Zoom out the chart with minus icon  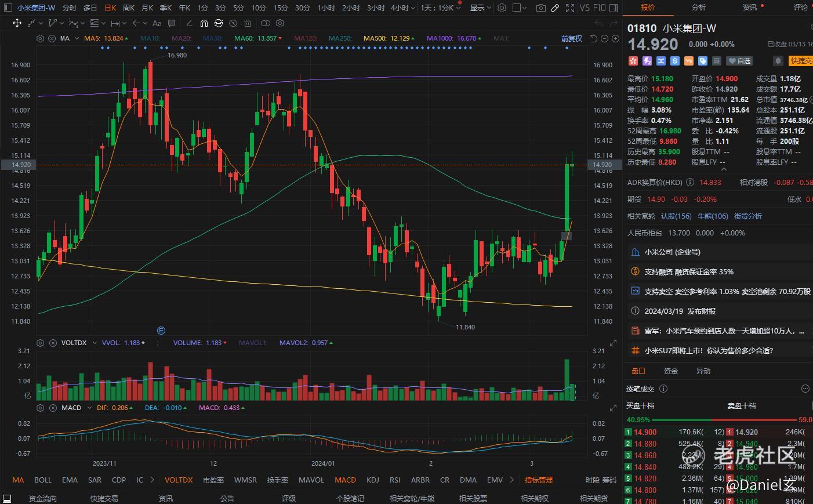tap(604, 38)
